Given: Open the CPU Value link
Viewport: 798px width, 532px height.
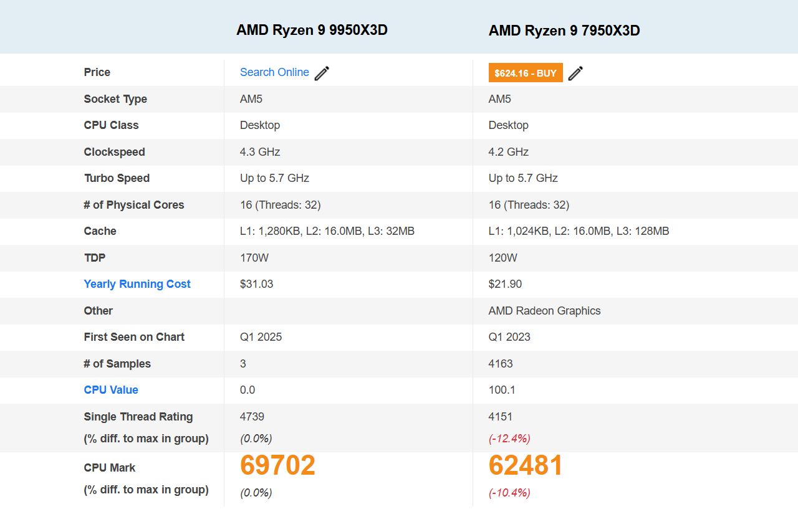Looking at the screenshot, I should 111,390.
